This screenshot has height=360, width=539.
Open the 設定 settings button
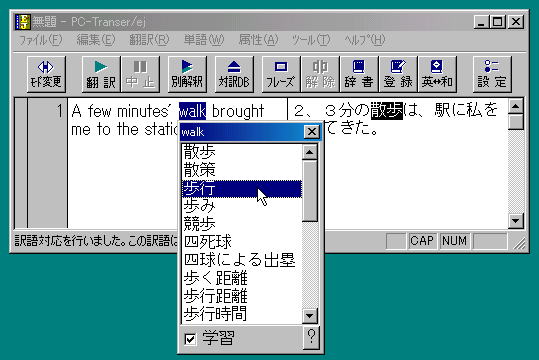click(x=492, y=74)
